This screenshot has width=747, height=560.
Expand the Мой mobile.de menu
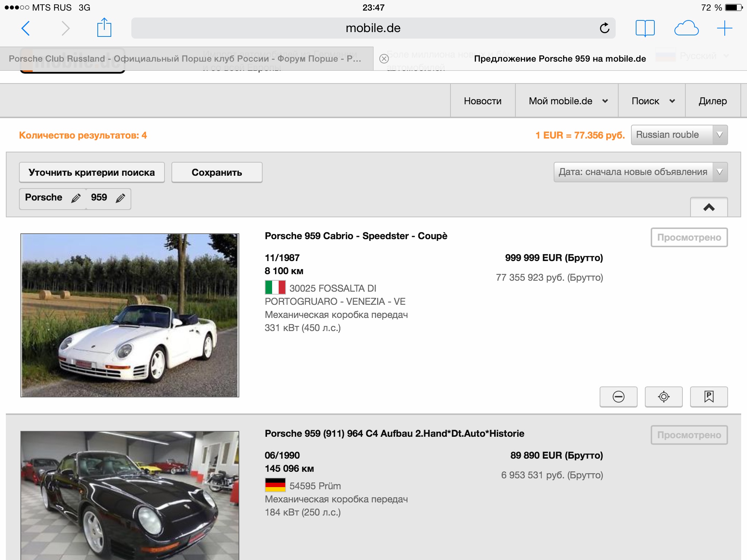point(566,101)
